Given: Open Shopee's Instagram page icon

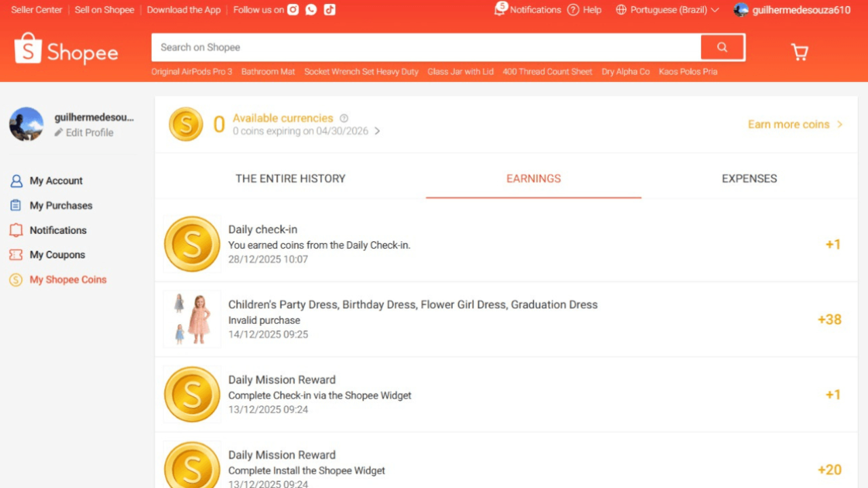Looking at the screenshot, I should pyautogui.click(x=293, y=9).
